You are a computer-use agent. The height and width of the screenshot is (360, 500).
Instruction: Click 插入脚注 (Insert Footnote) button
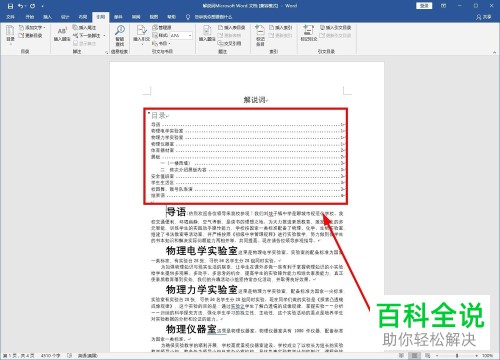click(x=62, y=35)
